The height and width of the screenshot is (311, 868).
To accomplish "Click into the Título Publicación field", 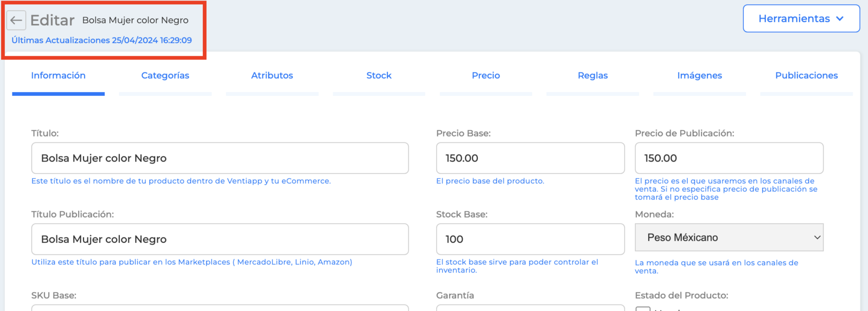I will tap(220, 239).
